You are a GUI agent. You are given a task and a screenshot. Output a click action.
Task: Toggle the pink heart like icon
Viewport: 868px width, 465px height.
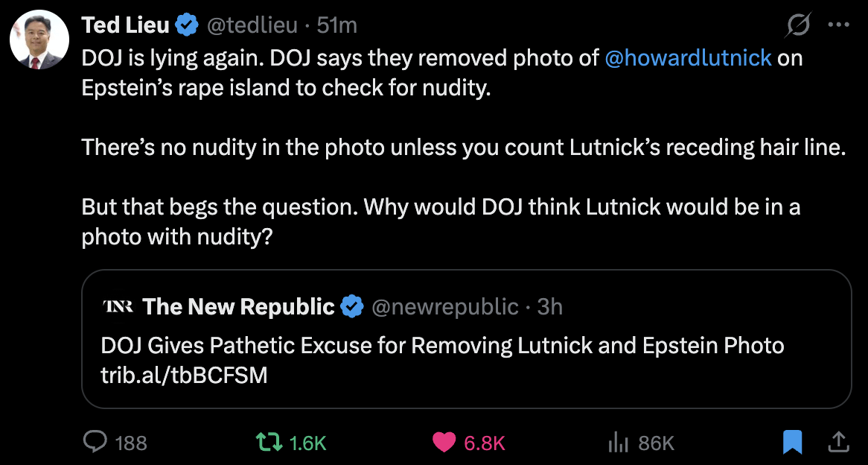click(x=444, y=443)
